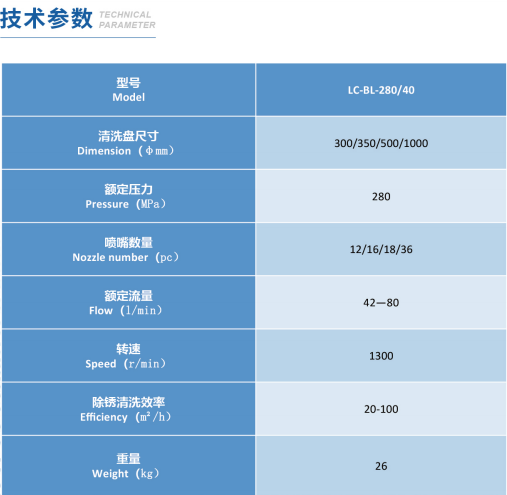507x495 pixels.
Task: Select the TECHNICAL PARAMETER subtitle text
Action: pyautogui.click(x=127, y=20)
